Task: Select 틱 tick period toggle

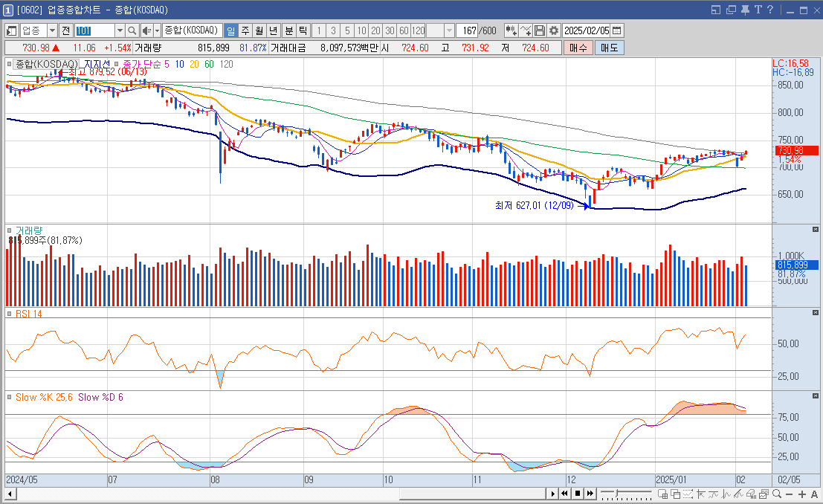Action: pos(303,31)
